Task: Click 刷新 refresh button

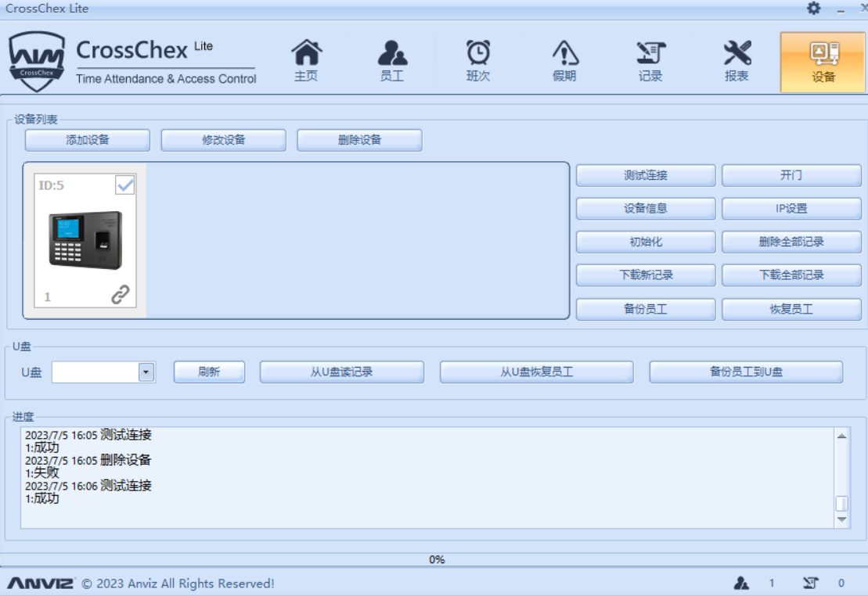Action: click(x=209, y=372)
